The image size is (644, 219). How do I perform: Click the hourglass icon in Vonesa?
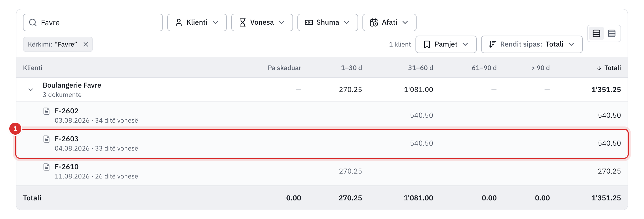coord(243,22)
